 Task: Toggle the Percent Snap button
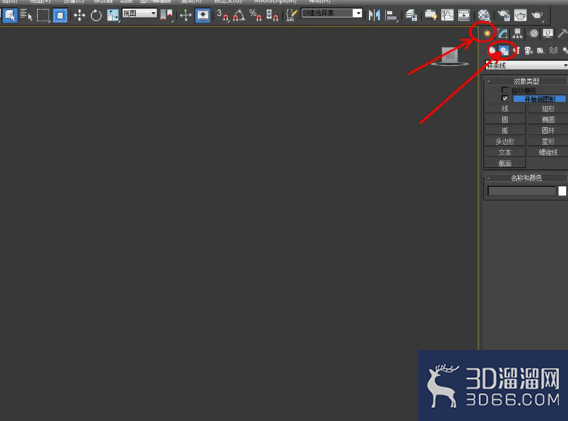coord(255,15)
